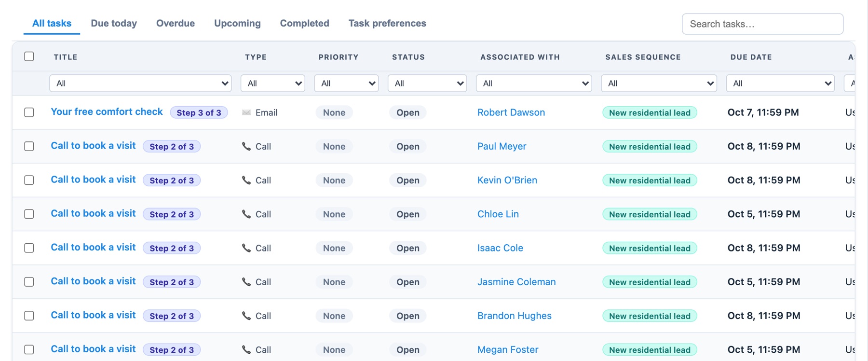This screenshot has height=361, width=868.
Task: Select the Chloe Lin task checkbox
Action: coord(29,214)
